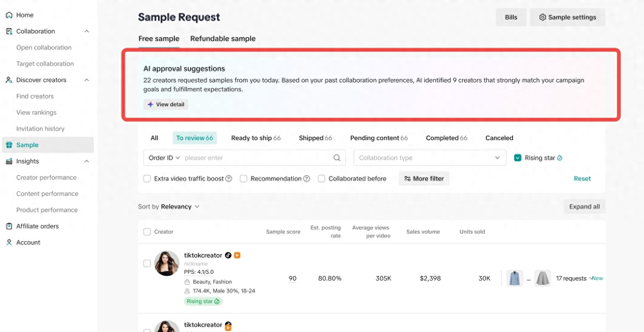Screen dimensions: 644x332
Task: Click the magnifier search icon in Order ID field
Action: tap(337, 158)
